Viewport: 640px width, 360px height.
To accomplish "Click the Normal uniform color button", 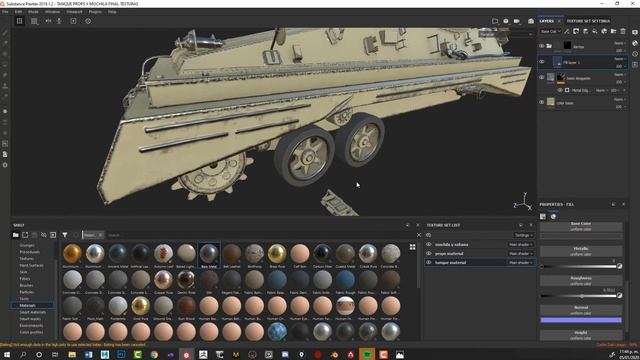I will (581, 310).
